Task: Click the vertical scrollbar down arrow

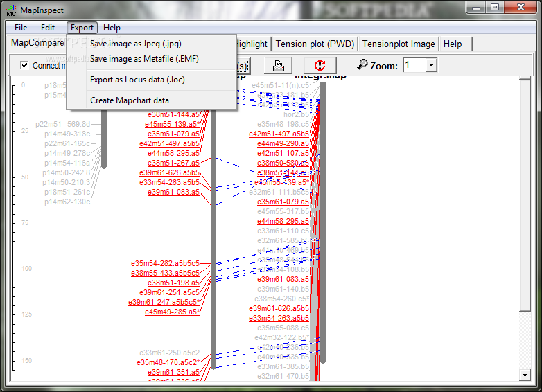Action: tap(525, 375)
